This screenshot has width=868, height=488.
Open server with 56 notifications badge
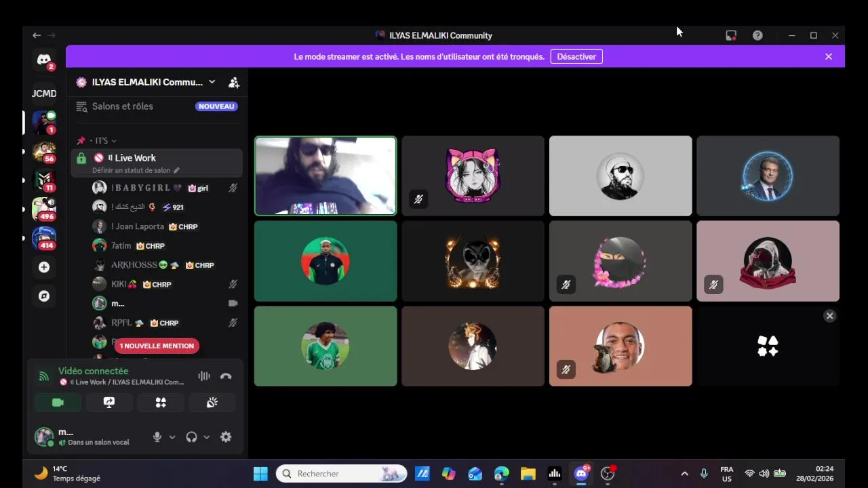(x=44, y=151)
